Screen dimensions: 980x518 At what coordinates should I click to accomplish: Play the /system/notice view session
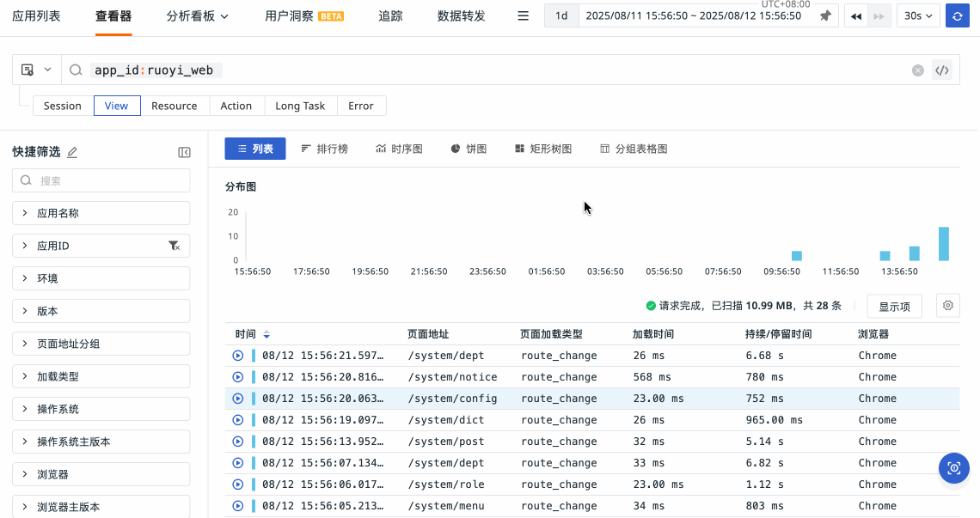click(x=238, y=377)
